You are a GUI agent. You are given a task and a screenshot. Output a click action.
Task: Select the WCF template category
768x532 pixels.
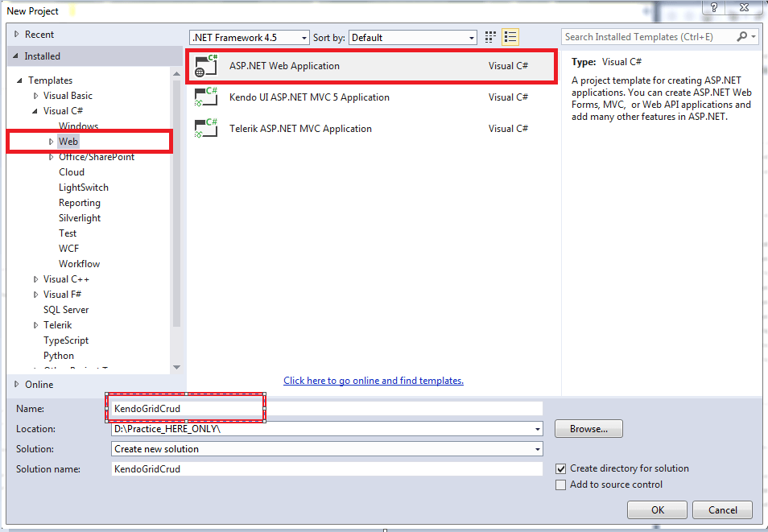[68, 249]
